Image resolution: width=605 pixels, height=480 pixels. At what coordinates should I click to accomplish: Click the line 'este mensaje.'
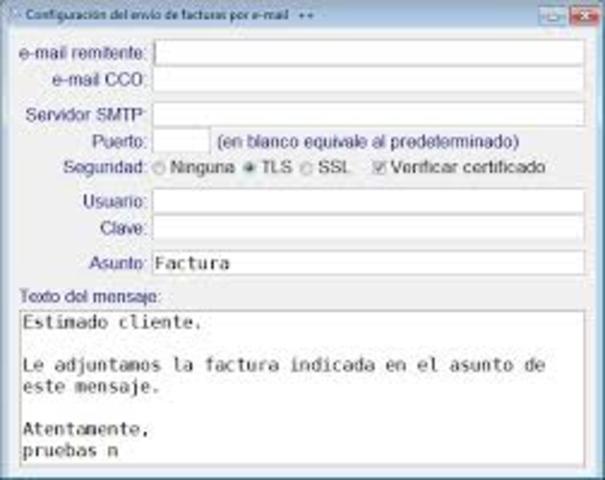tap(91, 387)
